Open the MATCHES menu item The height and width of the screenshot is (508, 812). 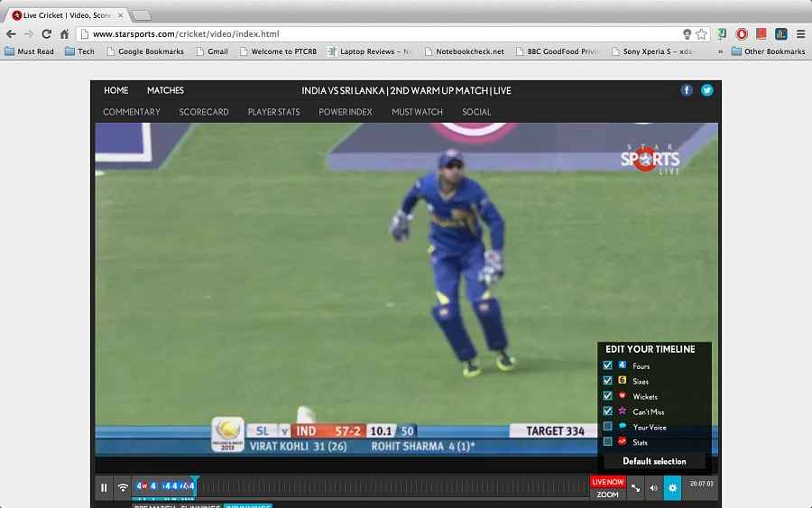[x=165, y=90]
